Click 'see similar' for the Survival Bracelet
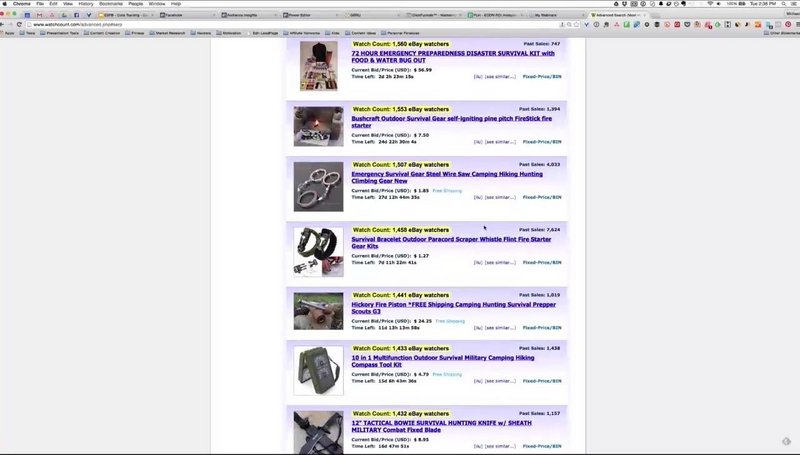Image resolution: width=800 pixels, height=455 pixels. click(x=500, y=263)
